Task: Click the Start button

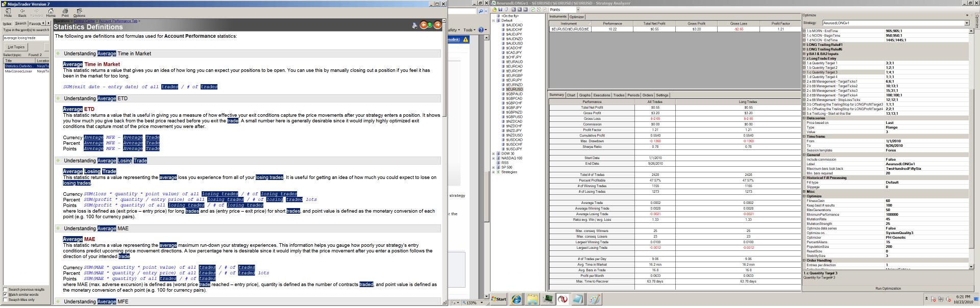Action: coord(499,299)
